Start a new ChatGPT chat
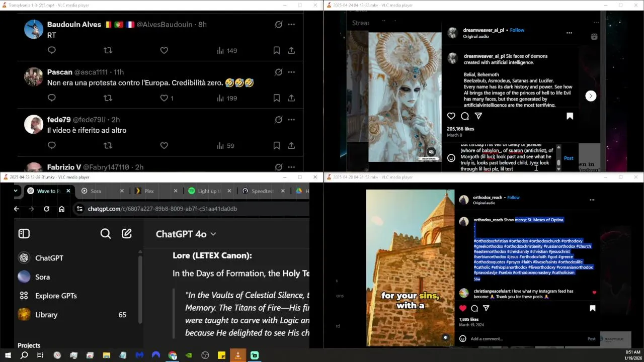This screenshot has height=362, width=644. [x=127, y=233]
